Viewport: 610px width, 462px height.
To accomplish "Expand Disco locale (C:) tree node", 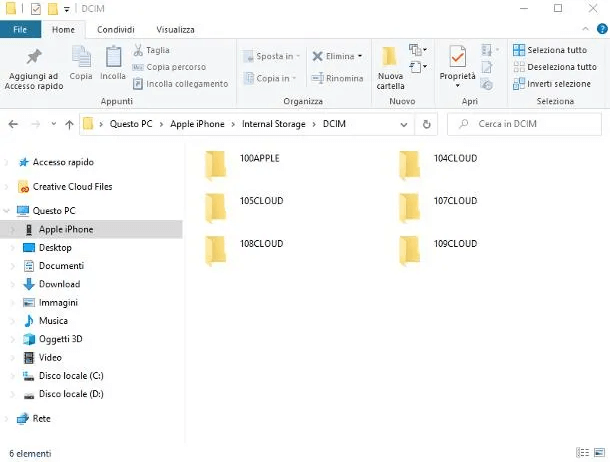I will (12, 376).
